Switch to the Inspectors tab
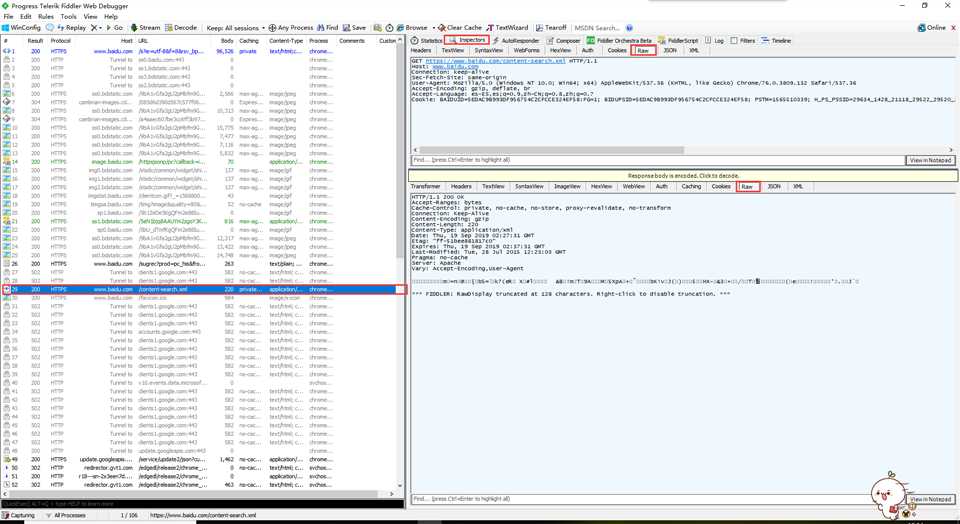 467,40
